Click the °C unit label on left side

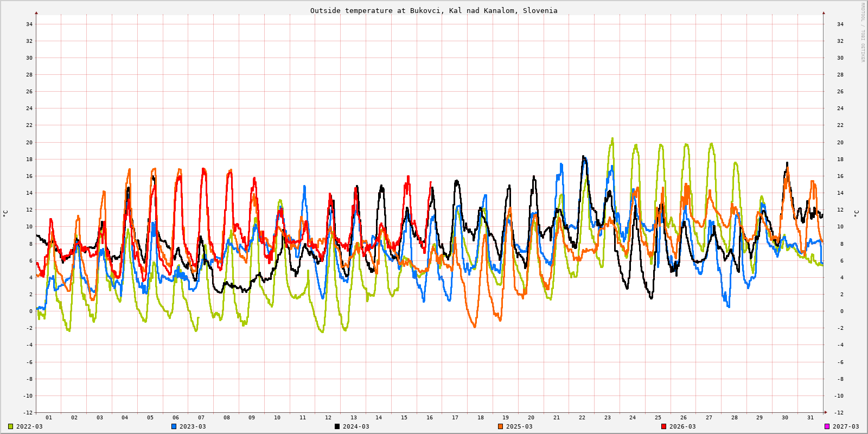pos(5,213)
